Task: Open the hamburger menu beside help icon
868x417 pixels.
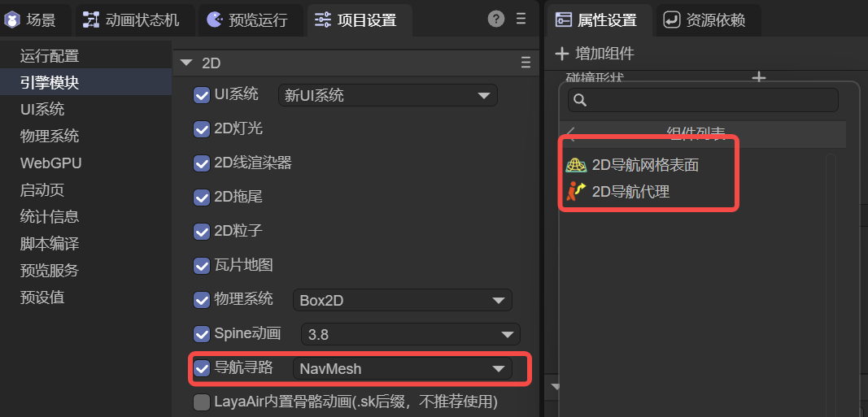Action: [x=521, y=19]
